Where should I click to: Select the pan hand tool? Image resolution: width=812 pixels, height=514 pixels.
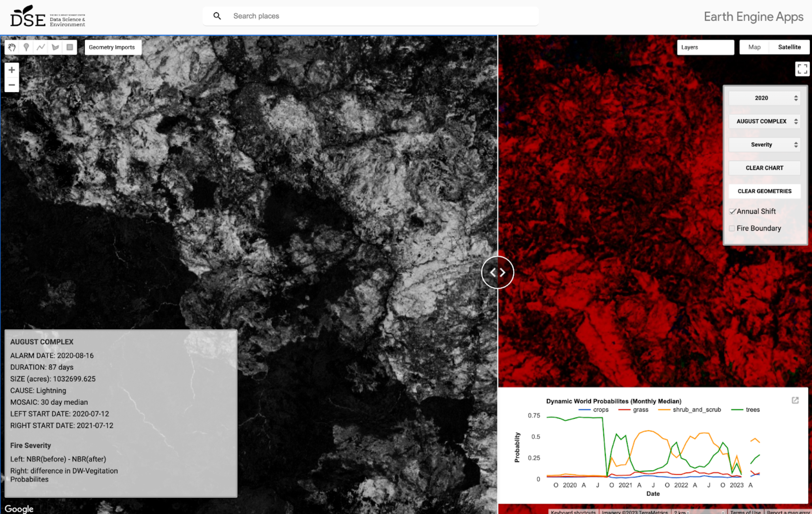[x=12, y=47]
